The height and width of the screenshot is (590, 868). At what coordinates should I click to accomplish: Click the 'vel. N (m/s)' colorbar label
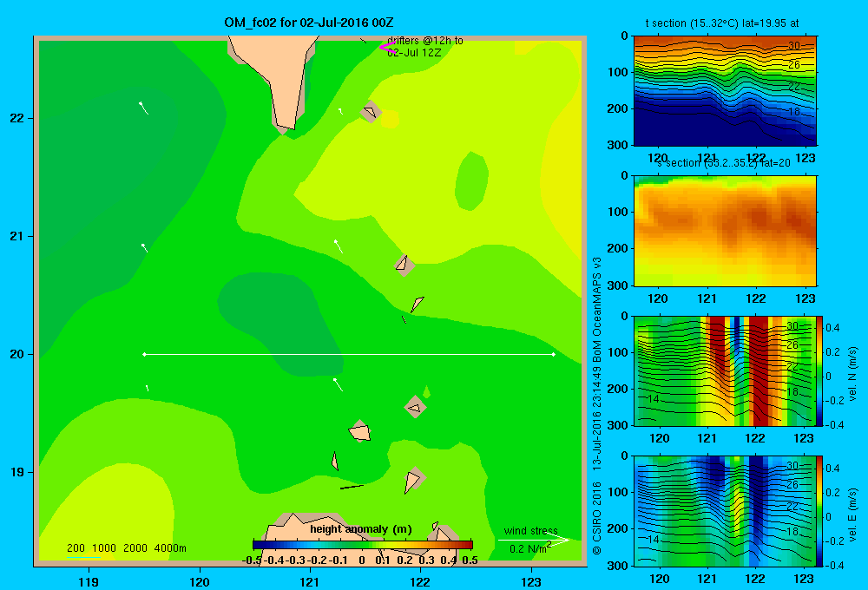tap(853, 374)
